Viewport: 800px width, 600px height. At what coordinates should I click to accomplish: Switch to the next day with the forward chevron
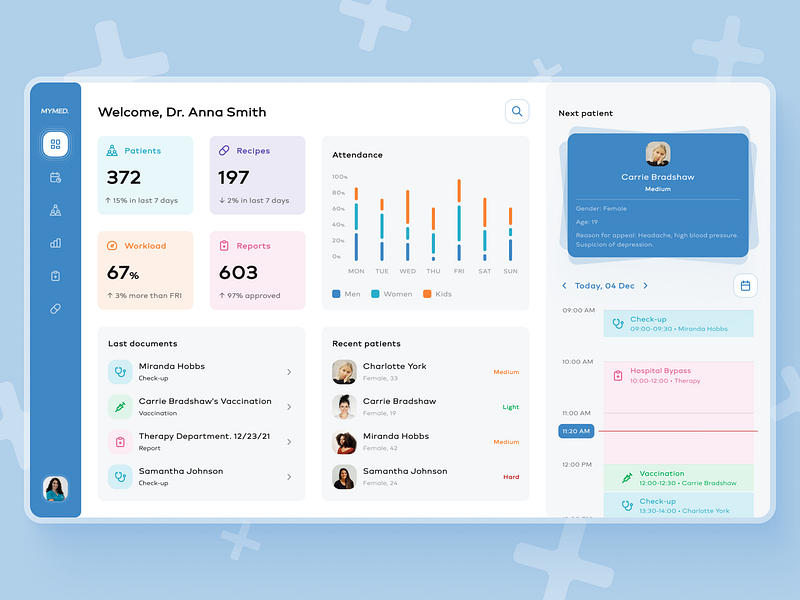(x=647, y=285)
